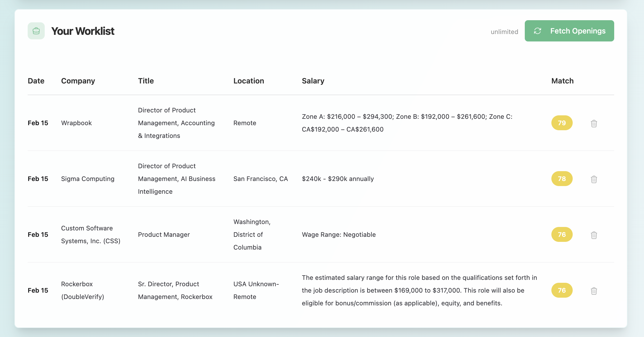Delete the Sigma Computing job entry
Viewport: 644px width, 337px height.
point(594,179)
